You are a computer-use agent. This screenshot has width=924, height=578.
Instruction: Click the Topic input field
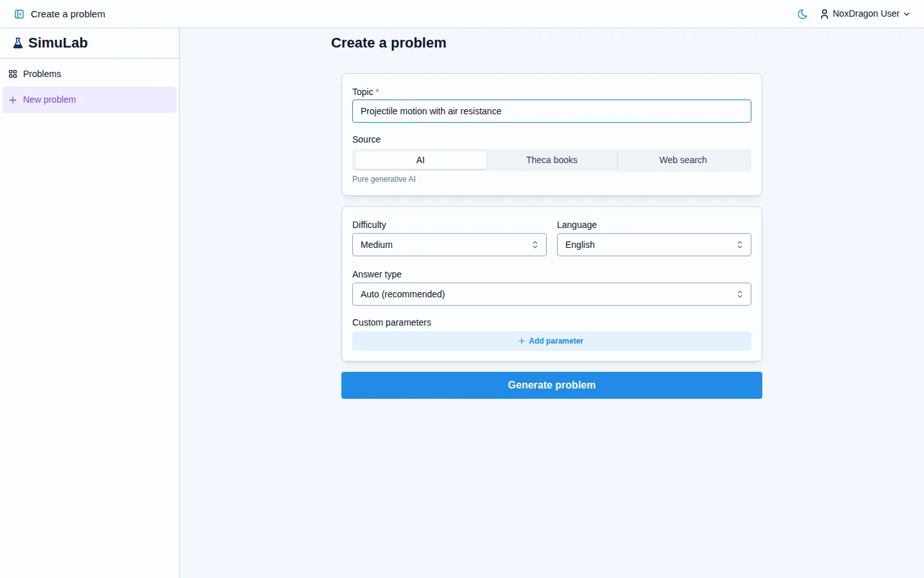pos(552,111)
